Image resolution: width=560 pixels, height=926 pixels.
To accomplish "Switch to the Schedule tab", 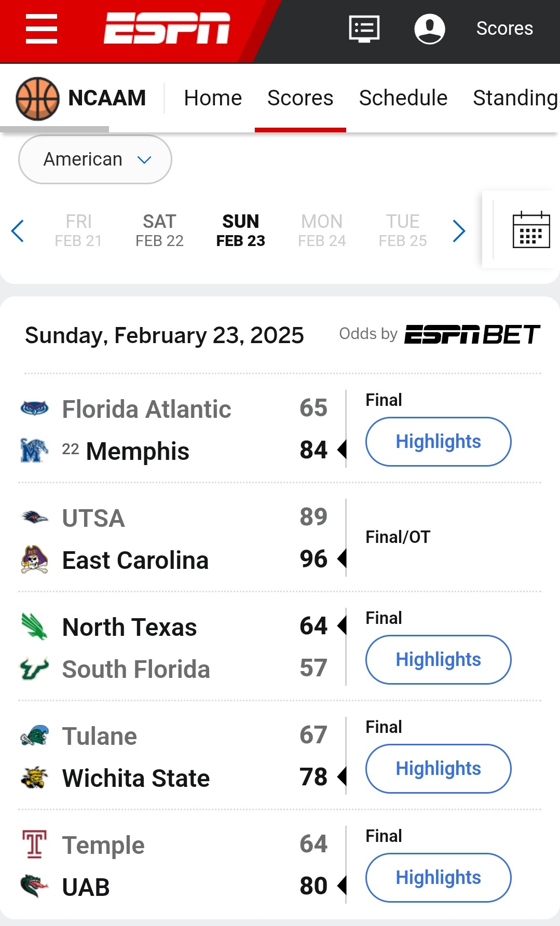I will (403, 98).
